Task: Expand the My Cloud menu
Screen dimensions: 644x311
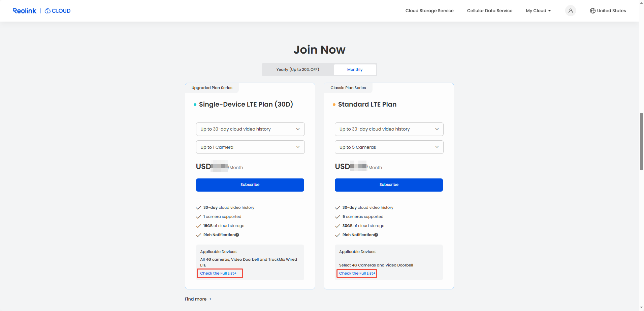Action: (x=538, y=11)
